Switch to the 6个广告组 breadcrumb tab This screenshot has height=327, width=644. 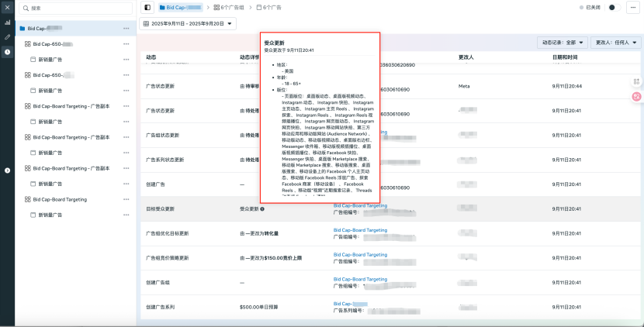[229, 8]
